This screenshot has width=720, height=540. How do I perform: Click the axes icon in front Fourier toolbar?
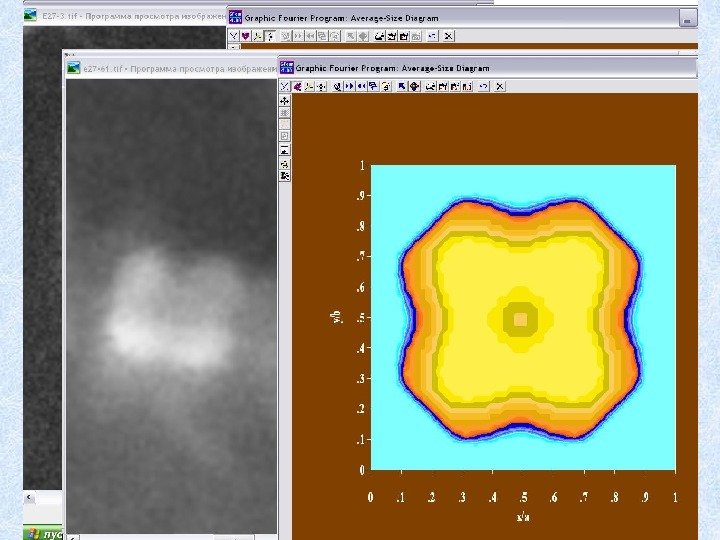309,86
